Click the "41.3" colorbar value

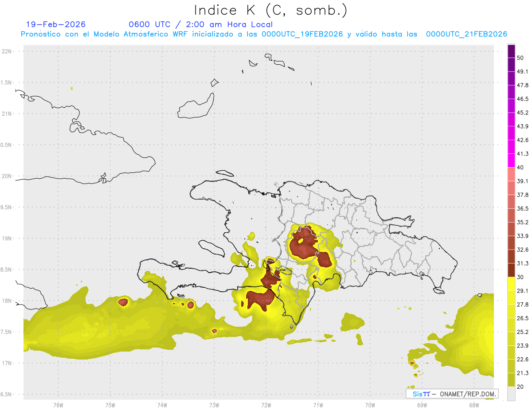tap(523, 154)
